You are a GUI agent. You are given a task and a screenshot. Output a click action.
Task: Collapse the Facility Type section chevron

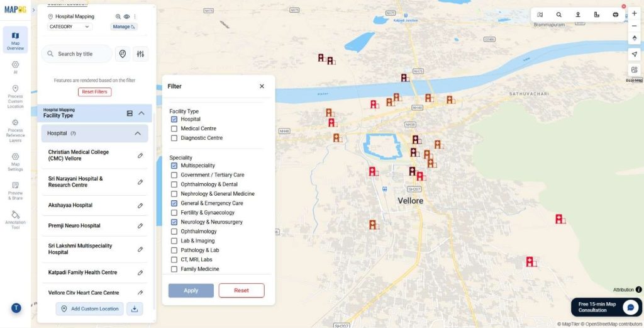click(142, 113)
